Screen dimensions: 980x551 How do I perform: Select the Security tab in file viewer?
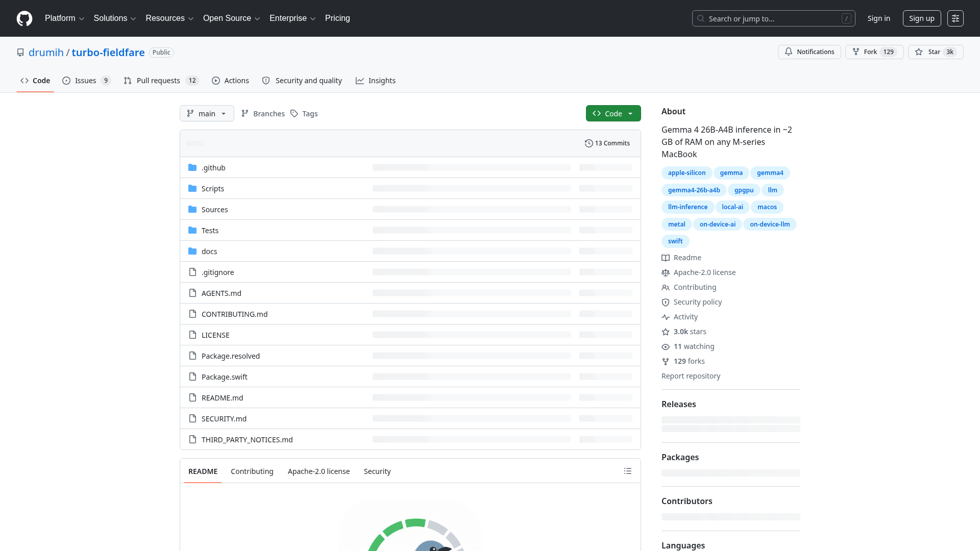point(377,471)
